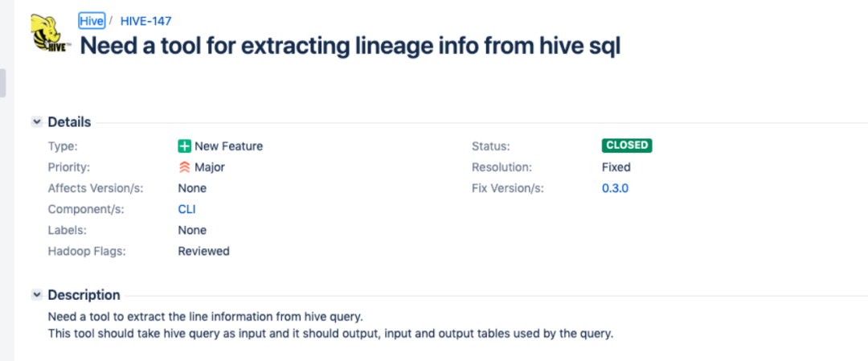Open fix version 0.3.0 link
This screenshot has height=361, width=868.
tap(615, 188)
